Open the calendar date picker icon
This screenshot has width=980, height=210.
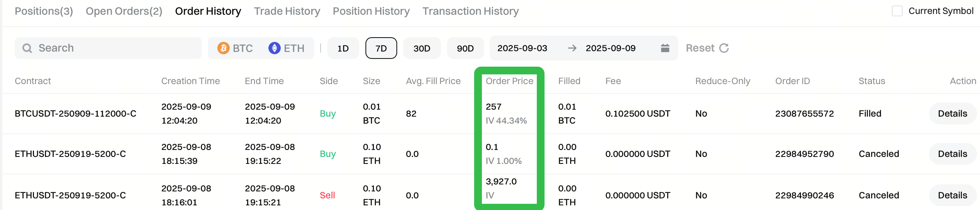(x=665, y=48)
